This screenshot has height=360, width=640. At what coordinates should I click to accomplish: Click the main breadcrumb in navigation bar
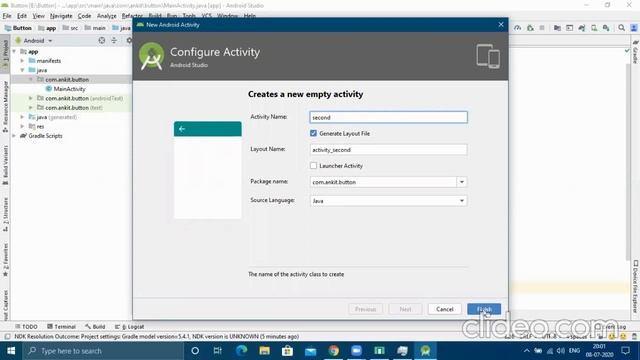click(95, 28)
